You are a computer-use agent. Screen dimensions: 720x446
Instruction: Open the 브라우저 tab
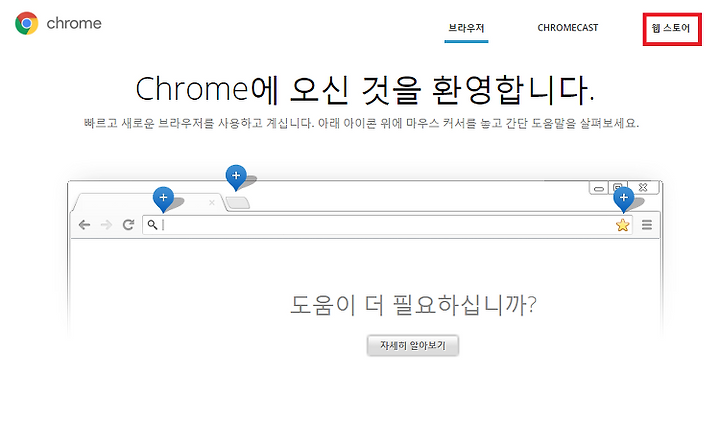coord(466,28)
